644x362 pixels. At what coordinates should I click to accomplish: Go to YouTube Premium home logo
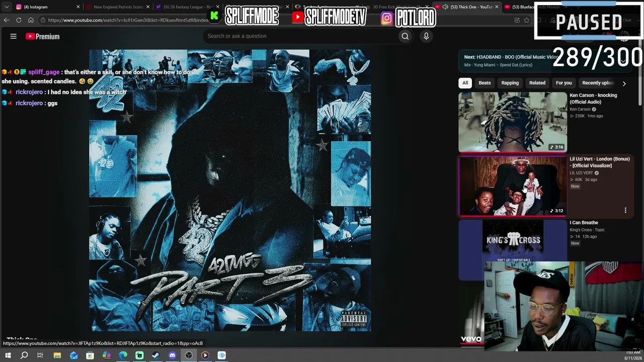click(x=43, y=36)
